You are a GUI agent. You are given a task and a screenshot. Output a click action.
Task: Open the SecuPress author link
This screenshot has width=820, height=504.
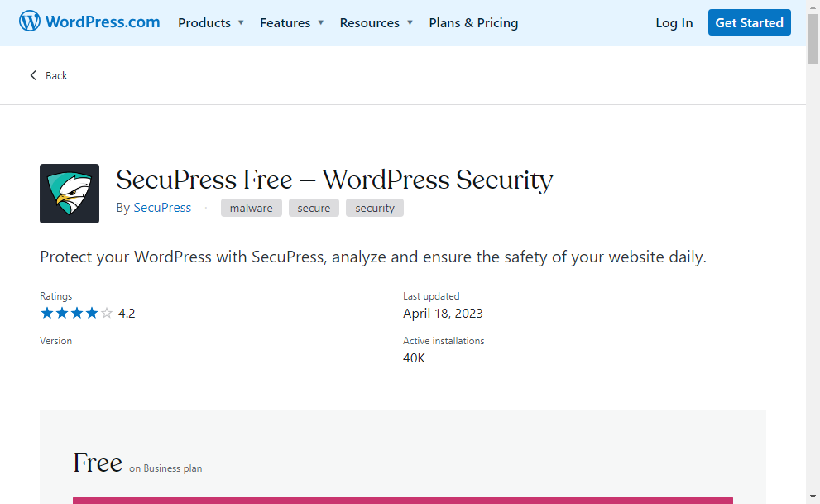click(162, 208)
